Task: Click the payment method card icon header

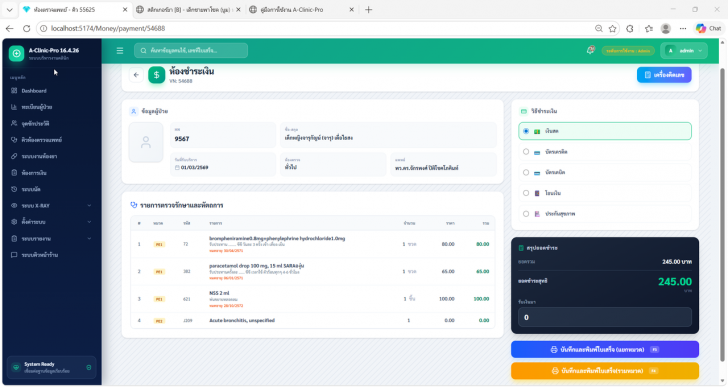Action: pos(524,111)
